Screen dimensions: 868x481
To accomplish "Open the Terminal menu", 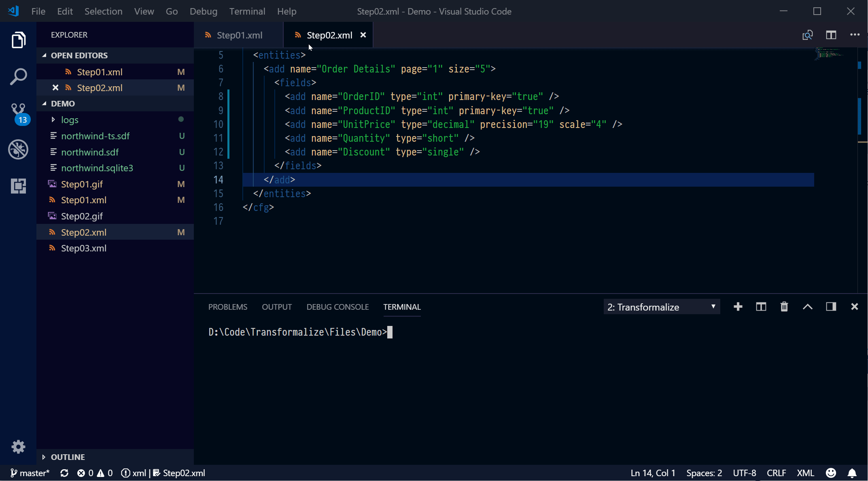I will click(247, 11).
